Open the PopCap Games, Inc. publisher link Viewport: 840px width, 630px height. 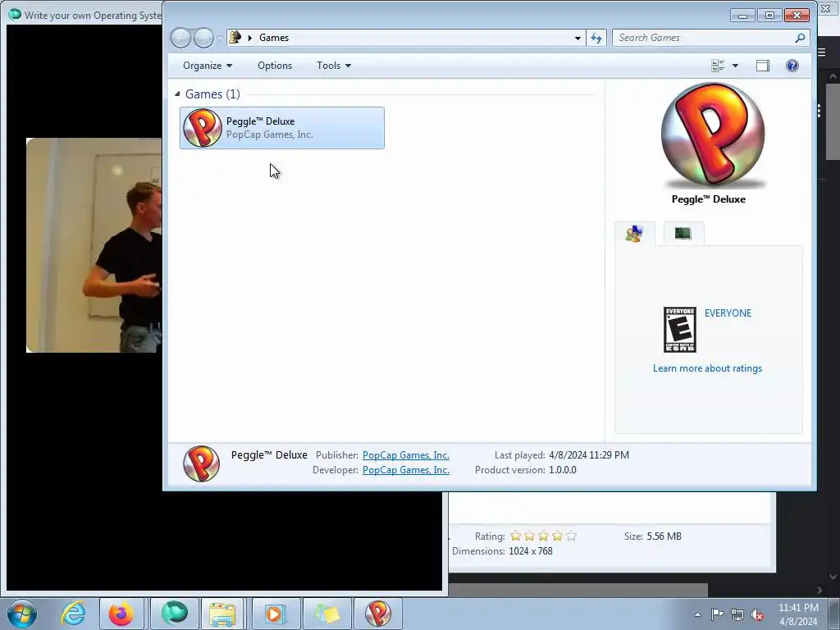tap(405, 454)
